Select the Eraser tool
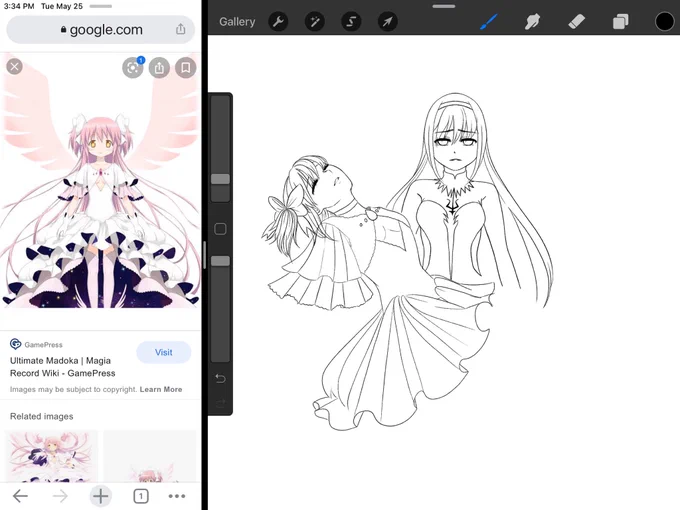The width and height of the screenshot is (680, 510). pos(576,21)
